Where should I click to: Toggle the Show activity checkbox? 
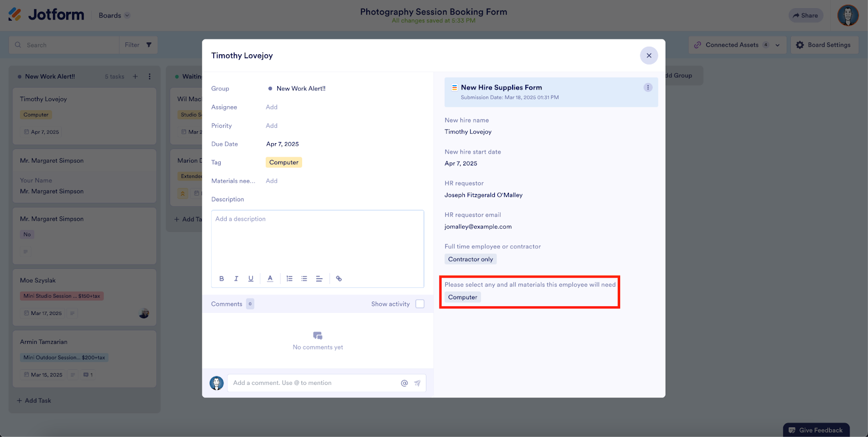(420, 304)
